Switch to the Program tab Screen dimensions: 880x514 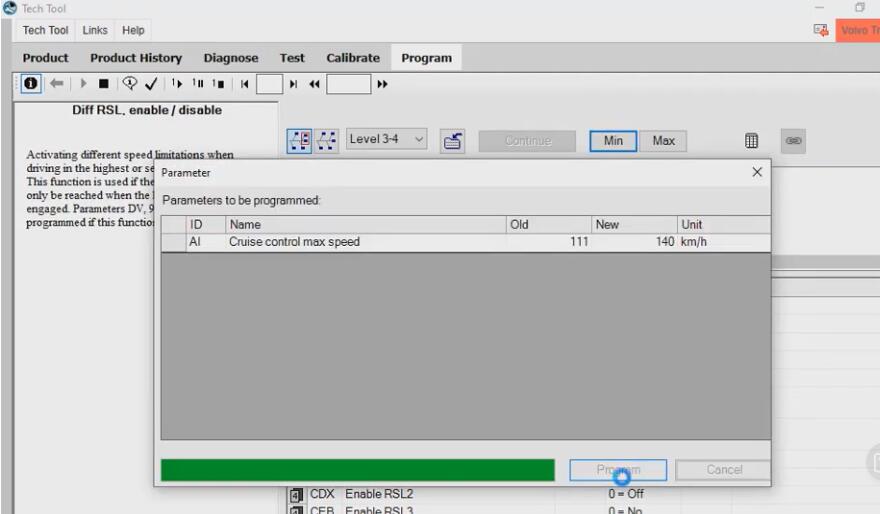(x=426, y=58)
